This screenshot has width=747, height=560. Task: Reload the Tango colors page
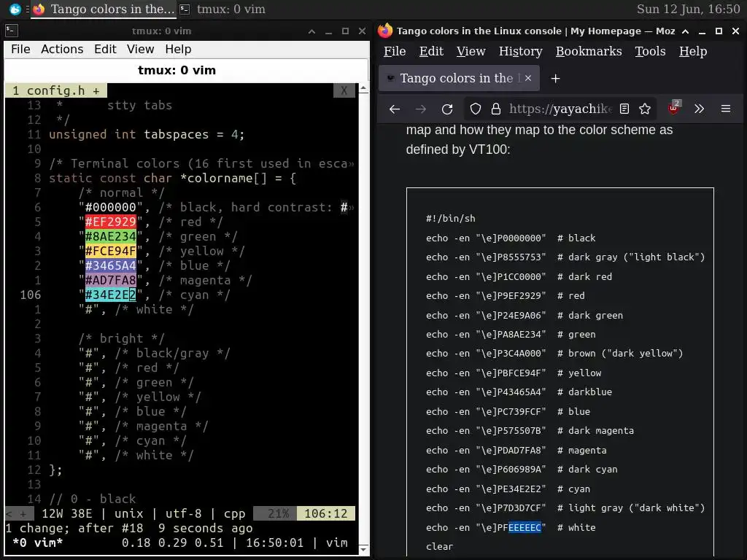[x=447, y=109]
